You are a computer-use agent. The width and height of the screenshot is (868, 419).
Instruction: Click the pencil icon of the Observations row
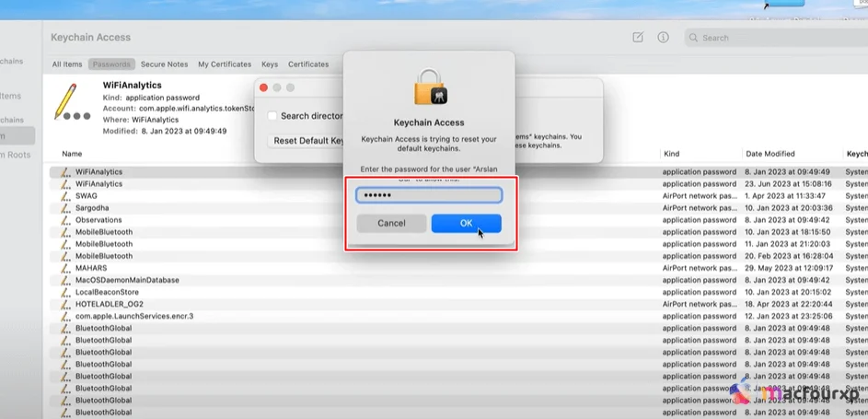[66, 220]
